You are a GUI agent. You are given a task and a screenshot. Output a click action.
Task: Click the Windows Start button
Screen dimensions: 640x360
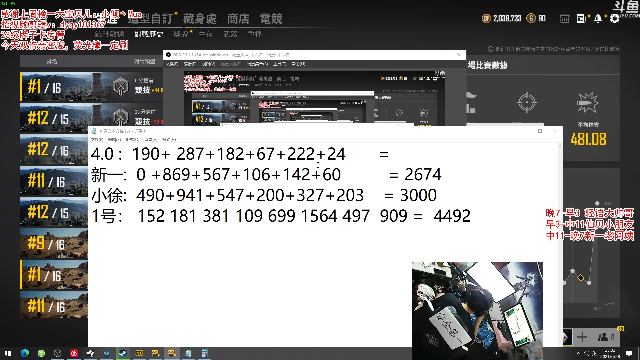pos(8,353)
